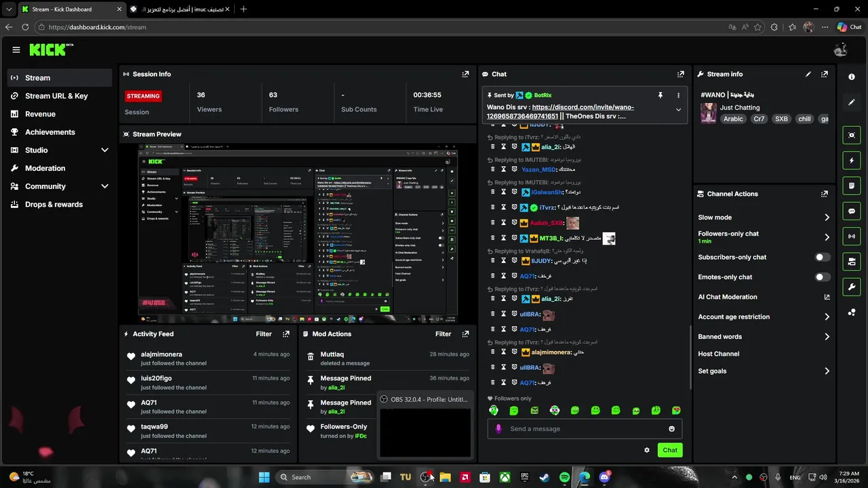Click Host Channel action
868x488 pixels.
(719, 354)
